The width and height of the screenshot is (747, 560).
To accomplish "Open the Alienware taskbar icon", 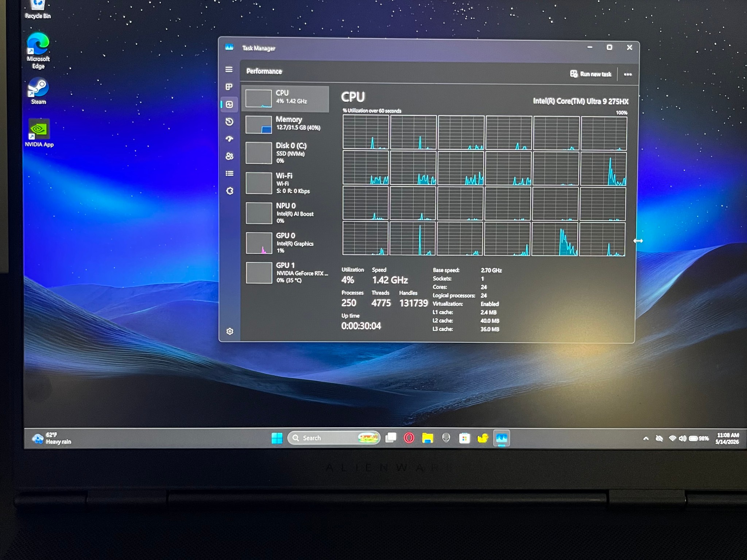I will (446, 437).
